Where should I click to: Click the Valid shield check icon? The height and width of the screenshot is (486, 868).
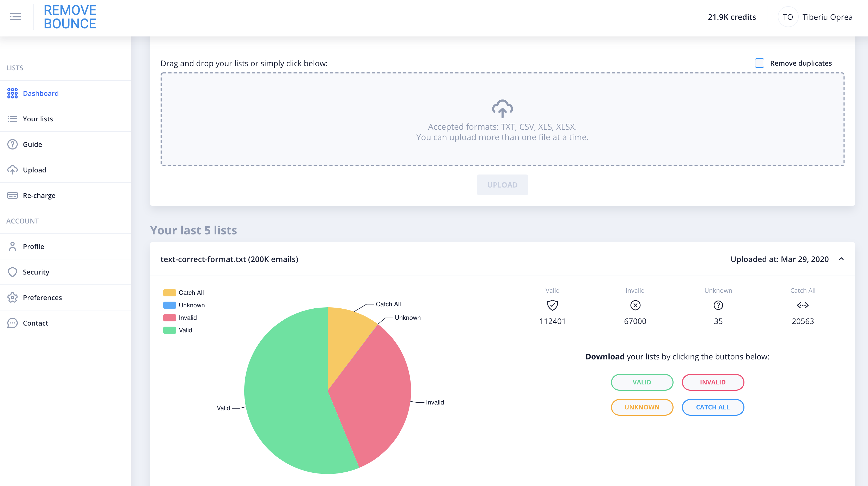tap(552, 305)
